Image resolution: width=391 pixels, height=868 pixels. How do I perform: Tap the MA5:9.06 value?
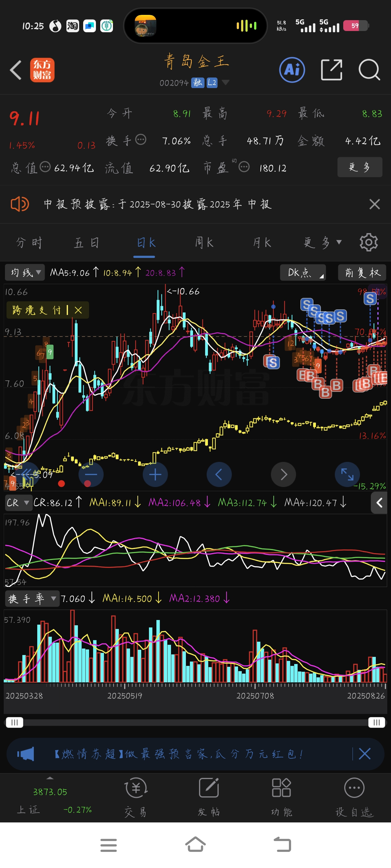[70, 272]
